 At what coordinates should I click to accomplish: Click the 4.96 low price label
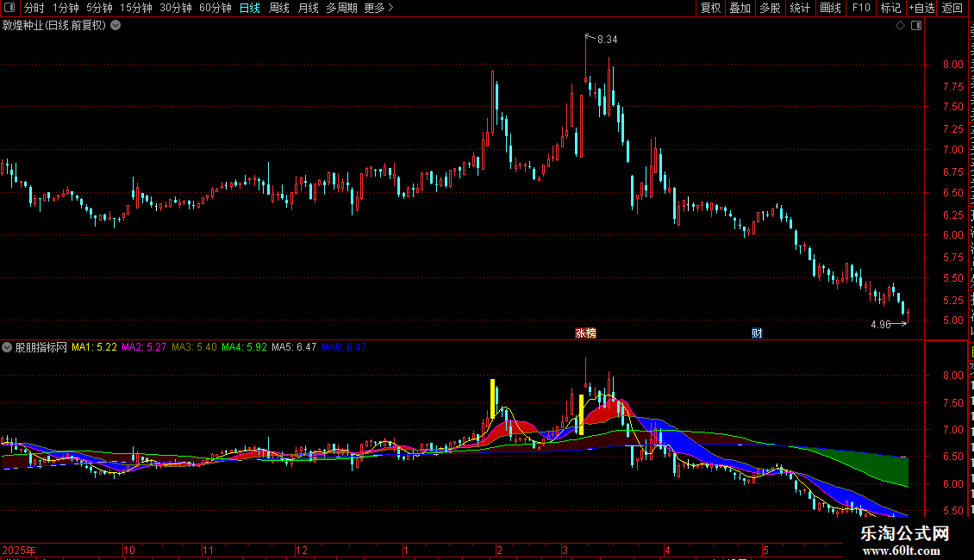(x=881, y=325)
